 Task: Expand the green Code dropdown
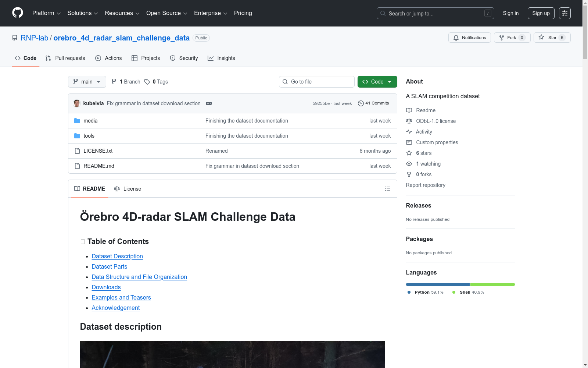(x=377, y=82)
